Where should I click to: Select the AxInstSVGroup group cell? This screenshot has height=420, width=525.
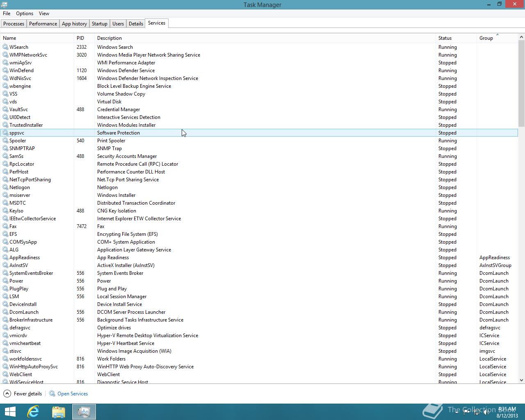[495, 265]
